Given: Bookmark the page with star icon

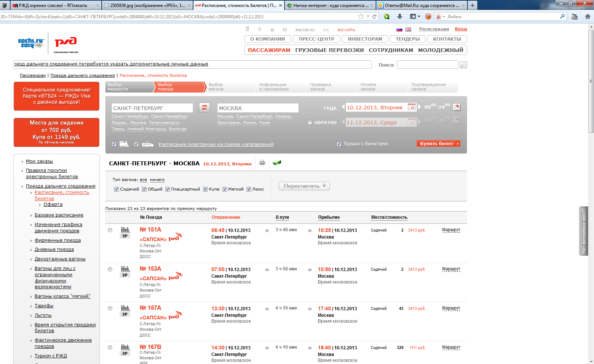Looking at the screenshot, I should (x=361, y=16).
